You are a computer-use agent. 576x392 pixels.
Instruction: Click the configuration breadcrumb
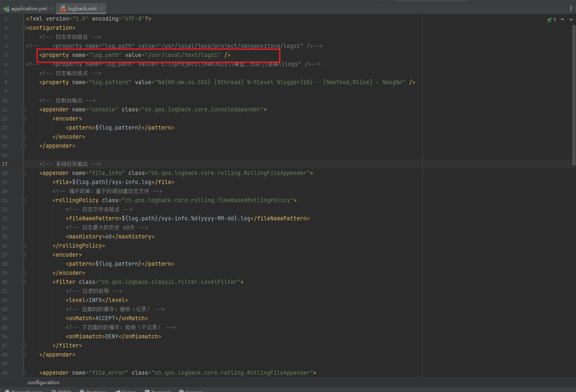[x=43, y=383]
